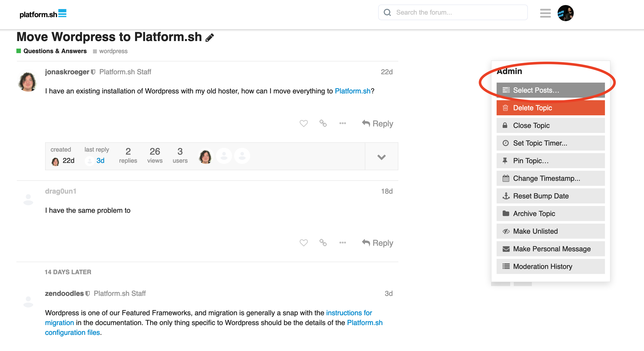Open zendoodles' avatar beside the post
Screen dimensions: 644x351
pos(28,302)
